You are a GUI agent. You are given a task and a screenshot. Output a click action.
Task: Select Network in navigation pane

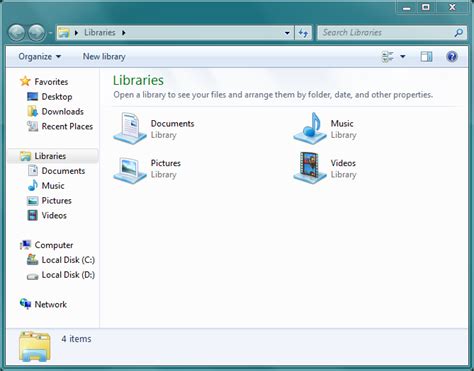click(x=50, y=304)
